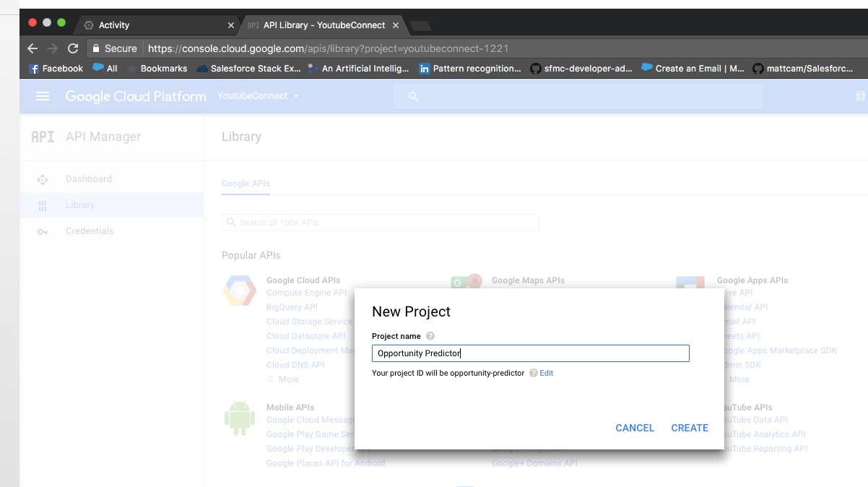Click the forward navigation arrow
The width and height of the screenshot is (868, 487).
point(52,48)
